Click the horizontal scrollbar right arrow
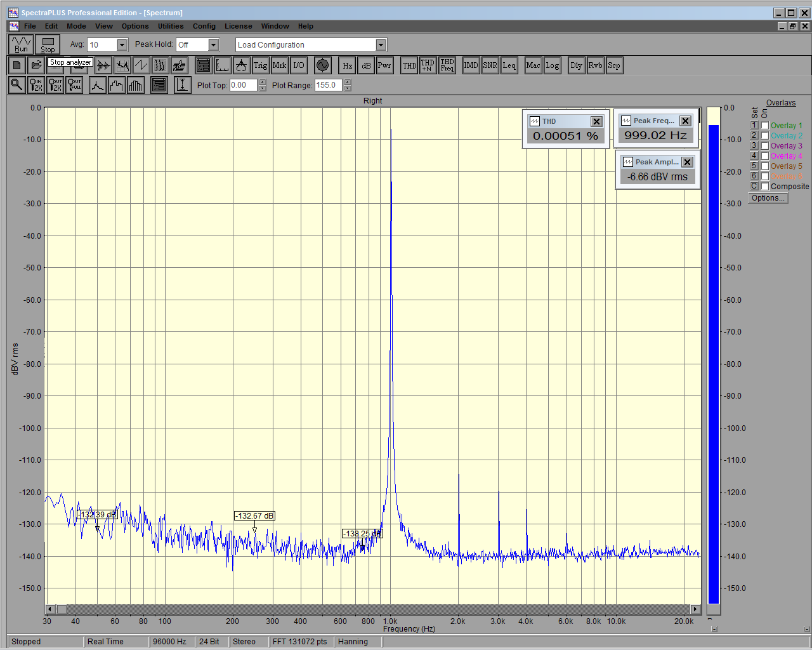The image size is (812, 650). (x=695, y=609)
